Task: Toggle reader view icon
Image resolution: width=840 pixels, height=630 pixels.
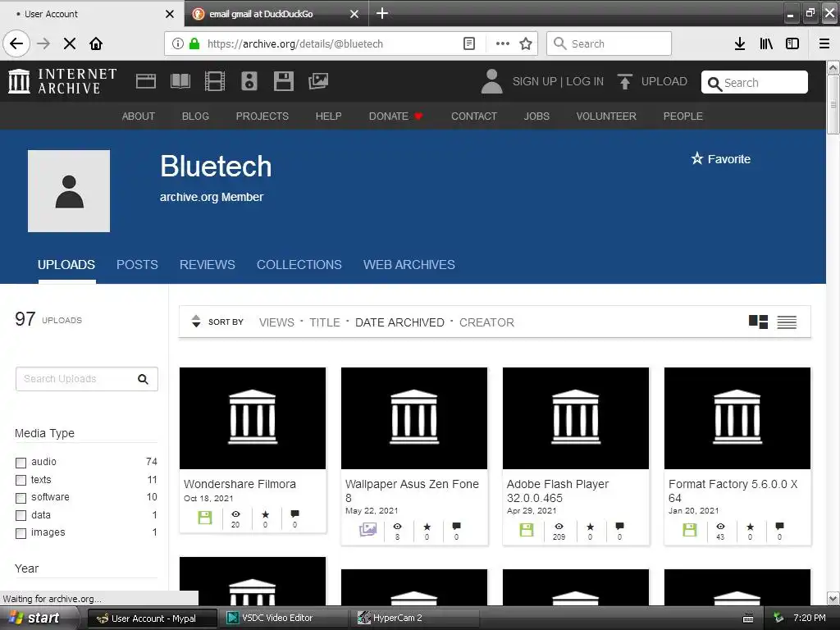Action: coord(468,44)
